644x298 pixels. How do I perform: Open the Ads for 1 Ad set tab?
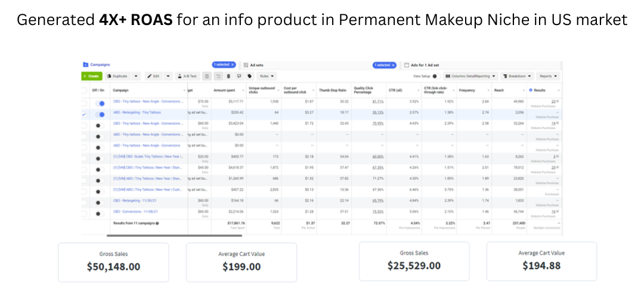tap(422, 65)
